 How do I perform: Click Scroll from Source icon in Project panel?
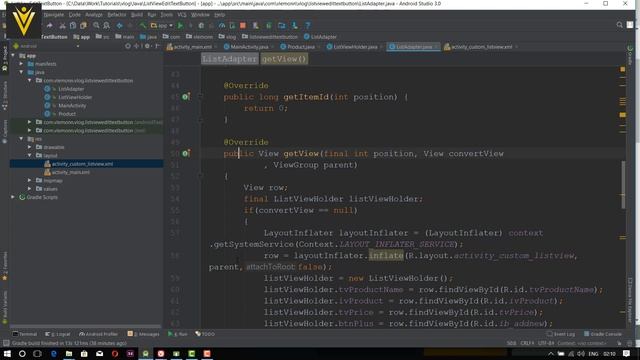coord(128,46)
